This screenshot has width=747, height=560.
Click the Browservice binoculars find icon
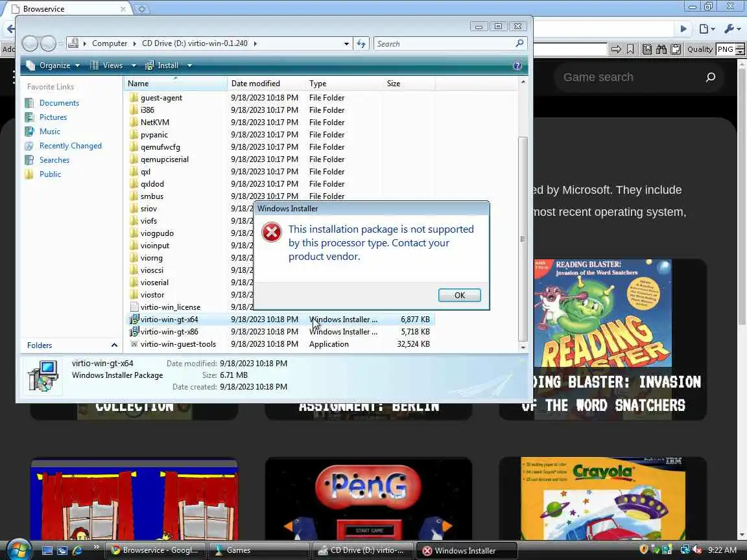(x=661, y=49)
